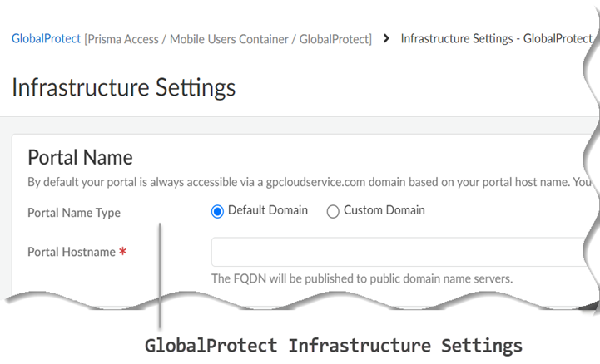This screenshot has height=364, width=600.
Task: Click the FQDN published help text
Action: click(361, 278)
